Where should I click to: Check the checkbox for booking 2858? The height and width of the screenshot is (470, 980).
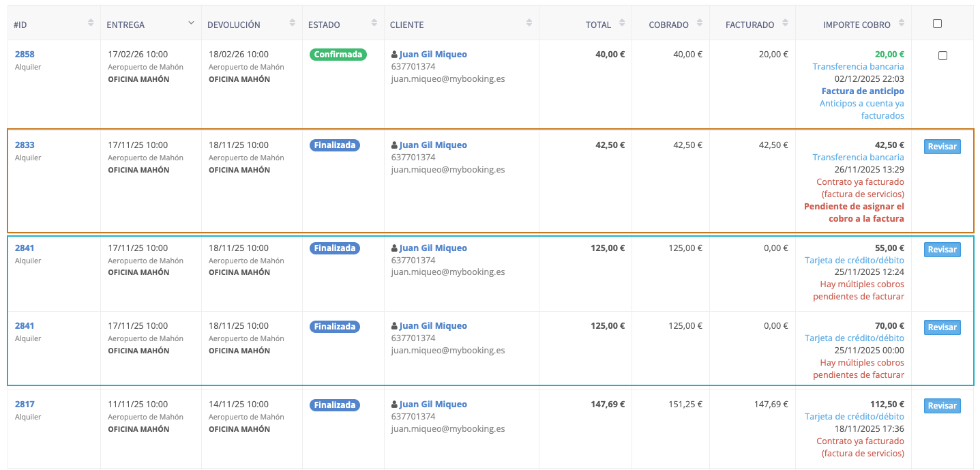pos(942,55)
